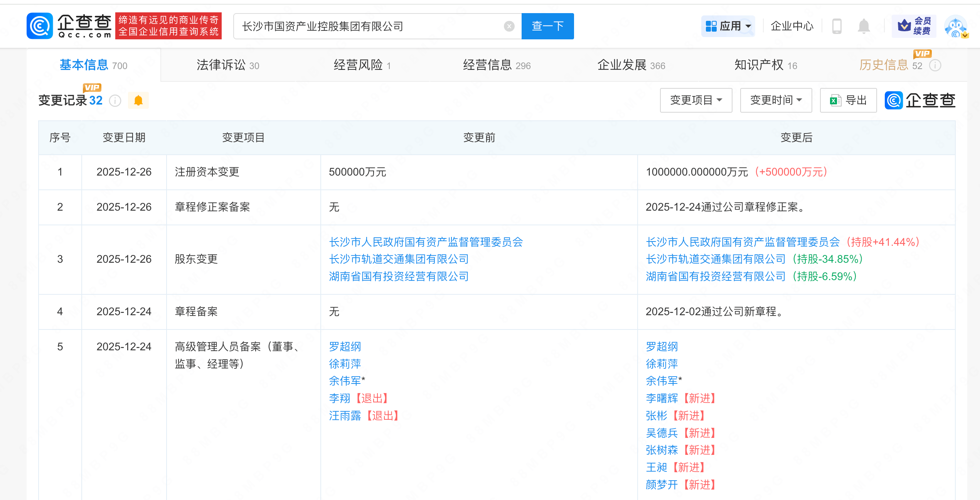Click the Qcc logo icon
The height and width of the screenshot is (500, 980).
tap(40, 26)
